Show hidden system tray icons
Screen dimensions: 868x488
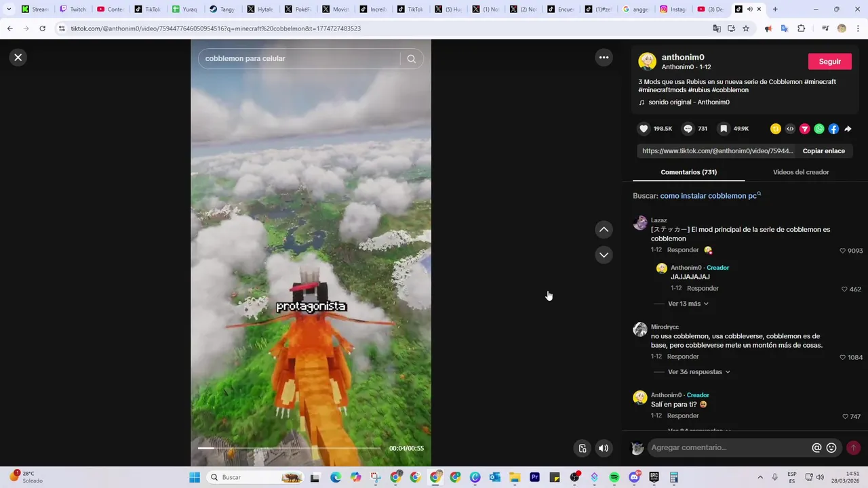(759, 477)
